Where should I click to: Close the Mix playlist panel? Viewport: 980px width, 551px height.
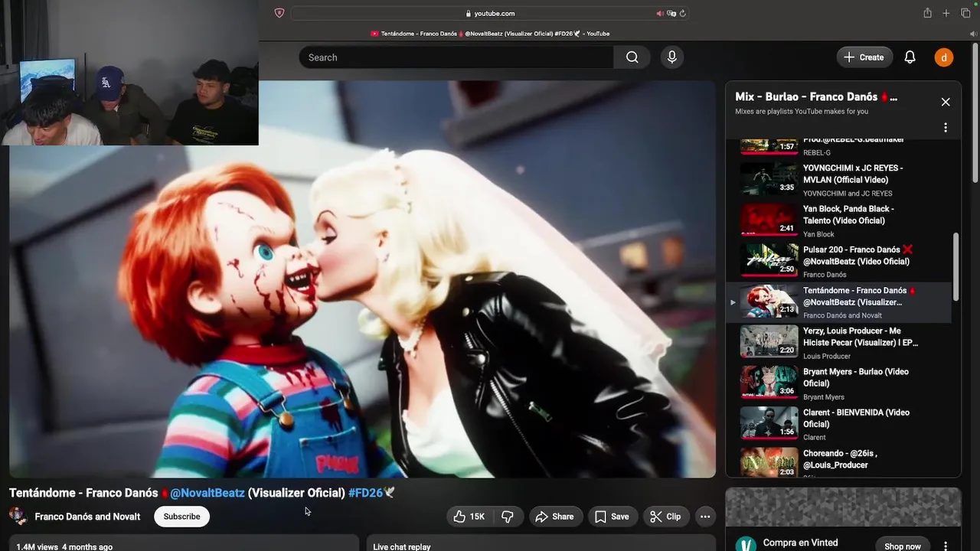946,102
